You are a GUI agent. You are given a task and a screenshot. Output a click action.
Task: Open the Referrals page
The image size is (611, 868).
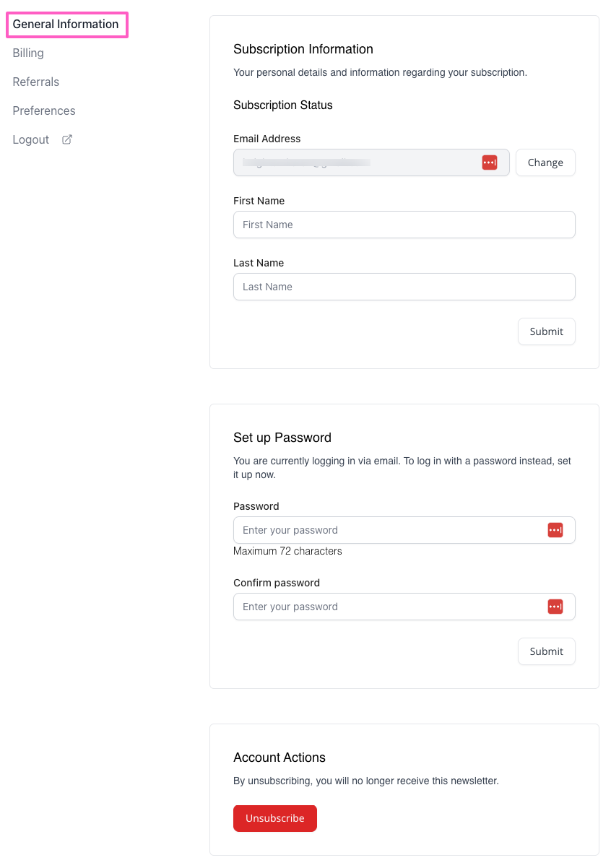click(x=36, y=82)
